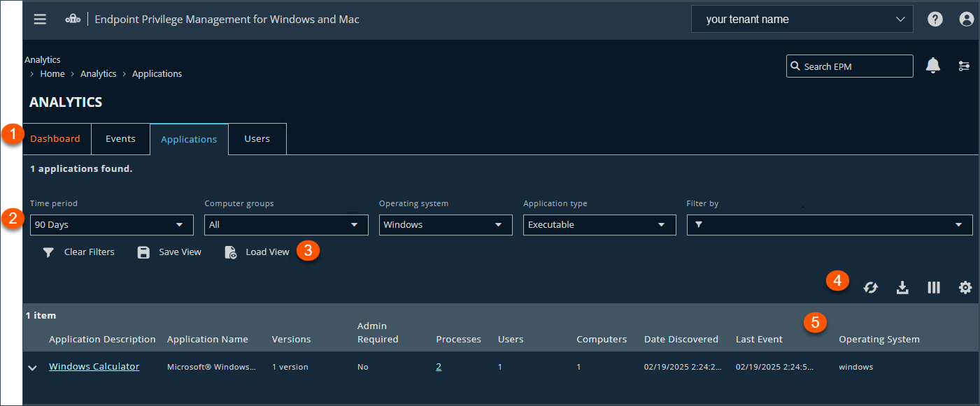Go to Analytics in breadcrumb

[x=99, y=74]
